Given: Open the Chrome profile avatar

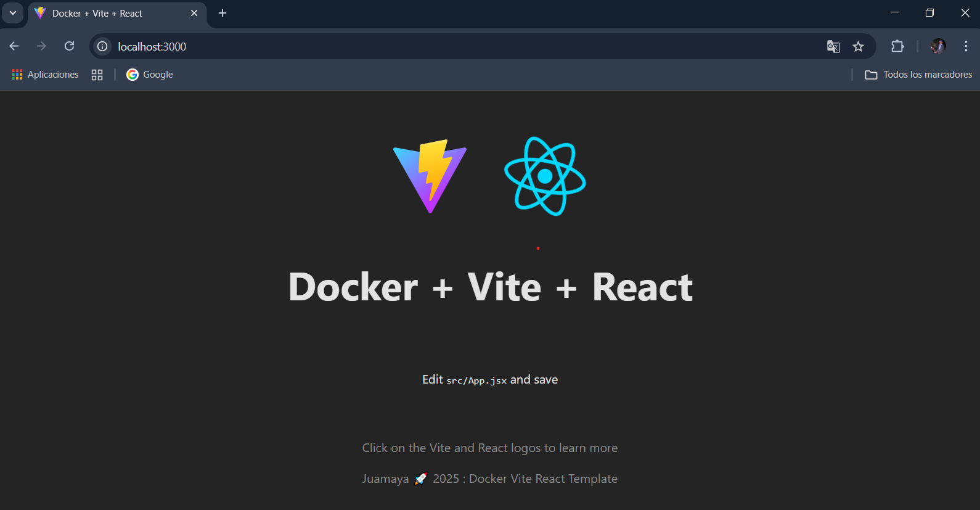Looking at the screenshot, I should [x=938, y=46].
